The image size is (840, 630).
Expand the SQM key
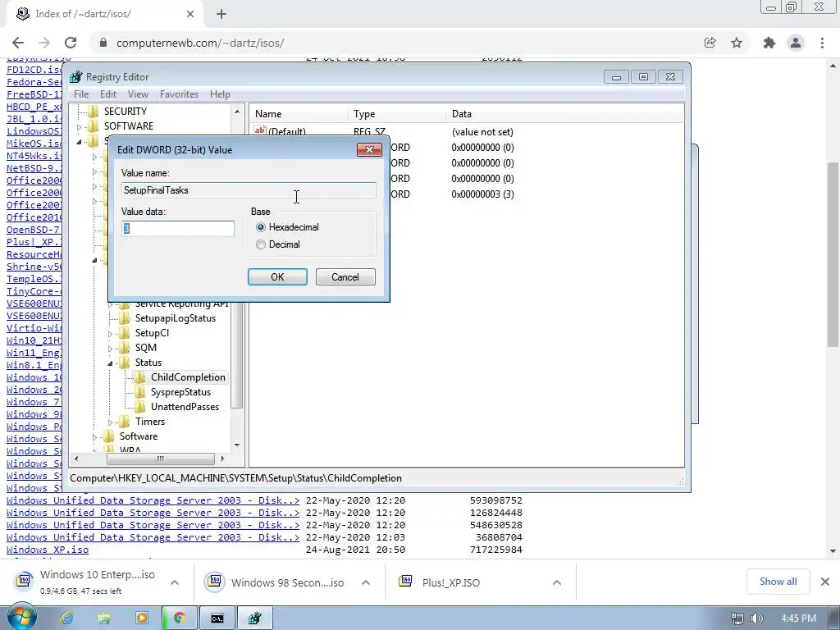point(111,349)
